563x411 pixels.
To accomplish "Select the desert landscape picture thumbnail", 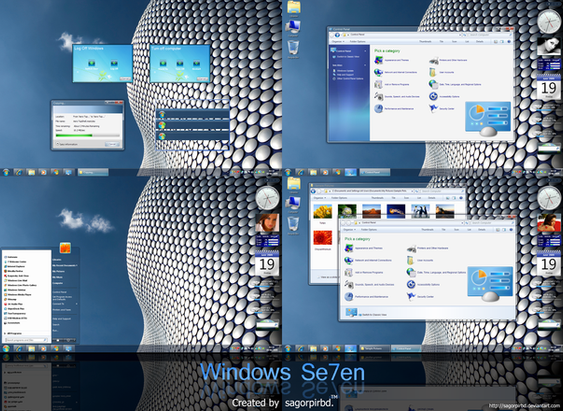I will point(371,211).
